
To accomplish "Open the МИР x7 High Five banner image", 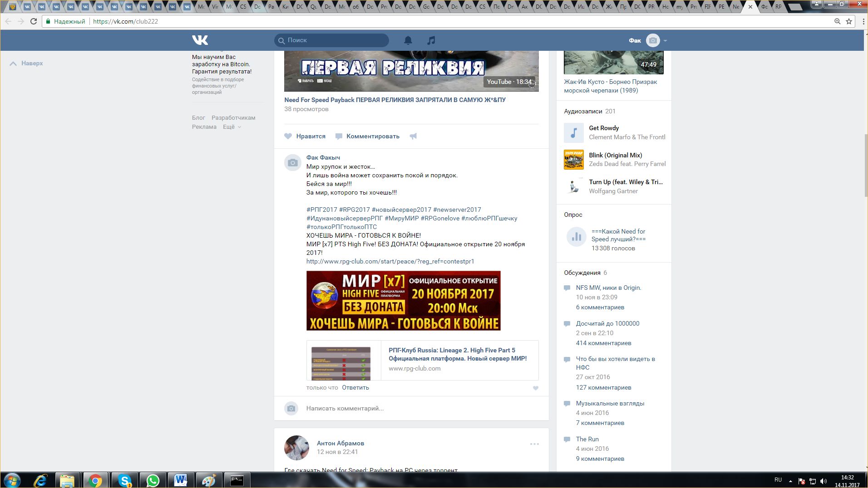I will point(403,301).
